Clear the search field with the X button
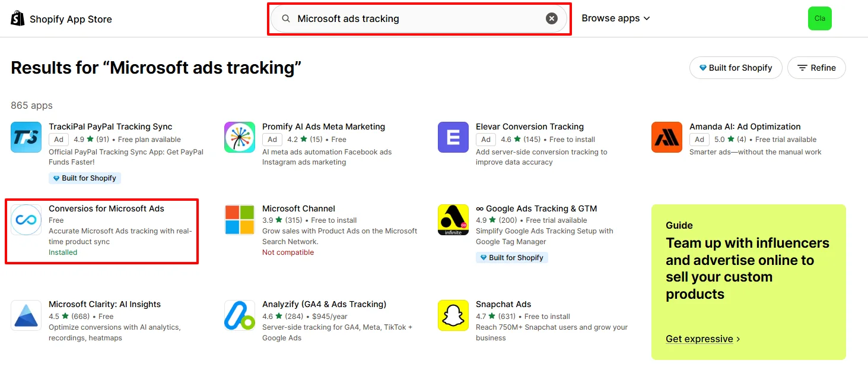This screenshot has height=376, width=868. pyautogui.click(x=552, y=18)
